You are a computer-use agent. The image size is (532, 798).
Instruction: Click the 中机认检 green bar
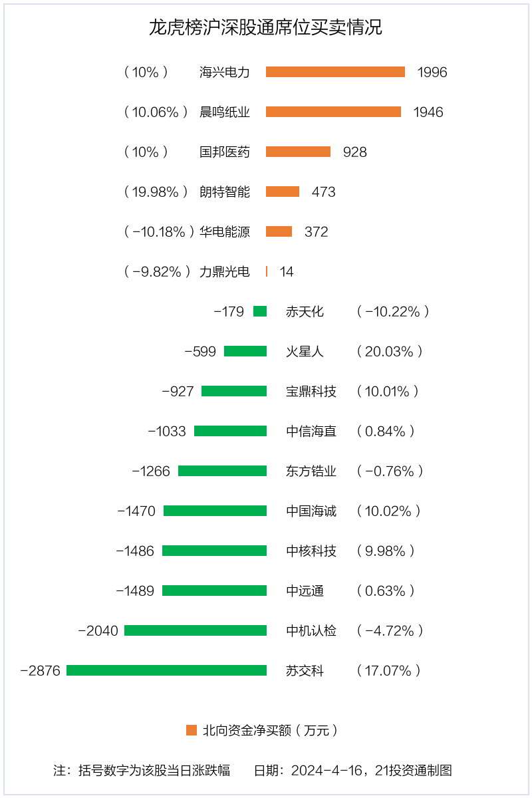coord(196,630)
